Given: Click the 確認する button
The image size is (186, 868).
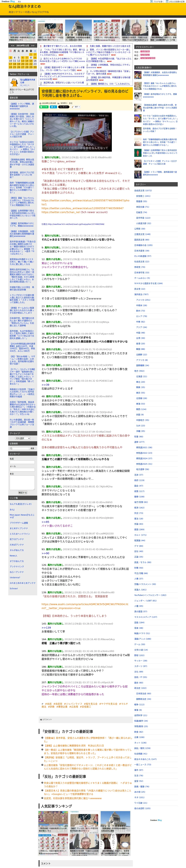Looking at the screenshot, I should pos(22,493).
